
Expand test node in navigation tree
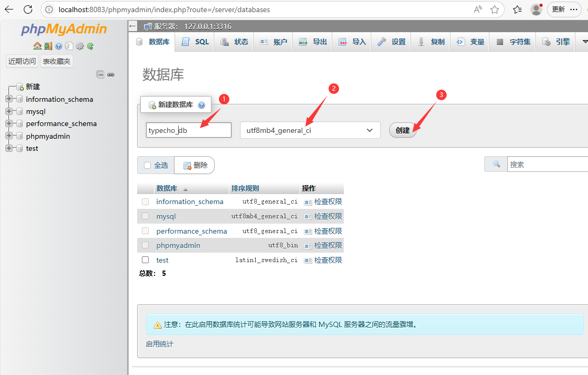pyautogui.click(x=9, y=148)
